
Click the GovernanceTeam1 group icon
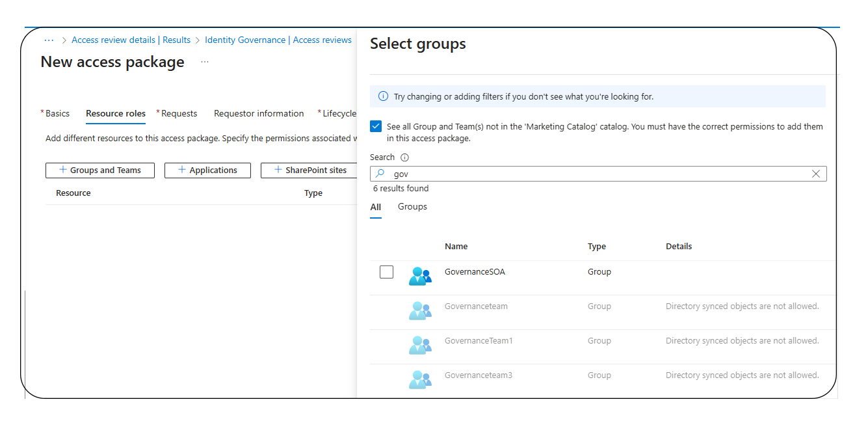[420, 345]
